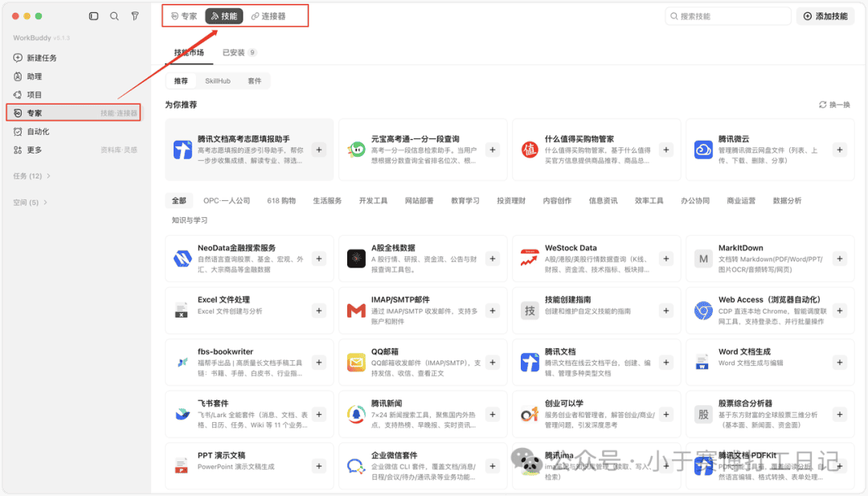Screen dimensions: 868x496
Task: Open the 企业微信套件 skill card
Action: 423,466
